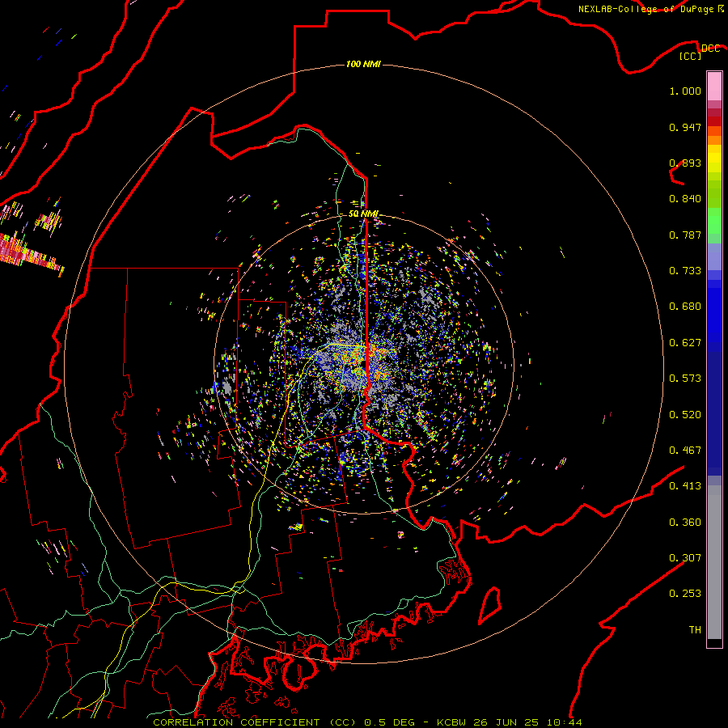
Task: Click the 100 NMI range ring label
Action: coord(363,64)
